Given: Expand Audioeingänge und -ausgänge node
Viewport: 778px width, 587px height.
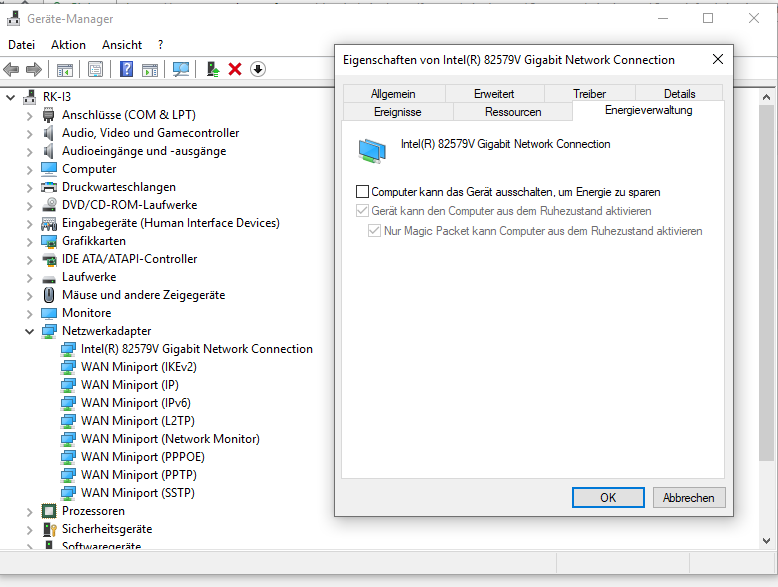Looking at the screenshot, I should [x=30, y=152].
